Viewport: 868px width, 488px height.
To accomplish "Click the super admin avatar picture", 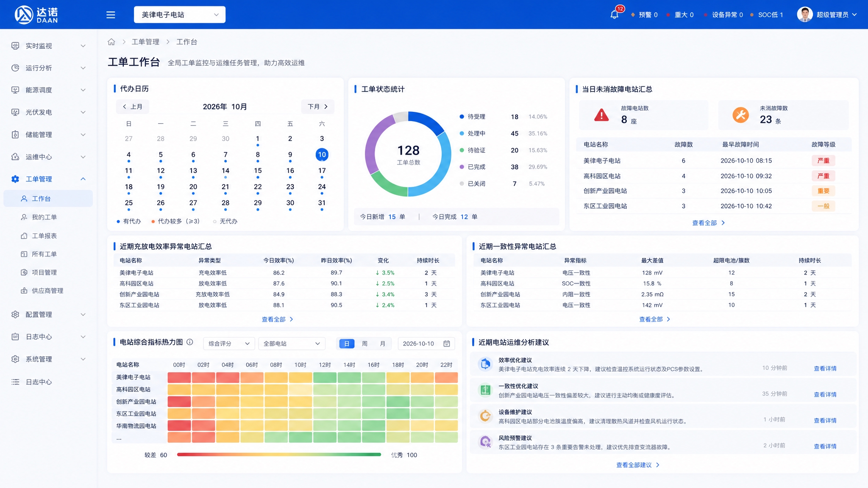I will [x=804, y=14].
